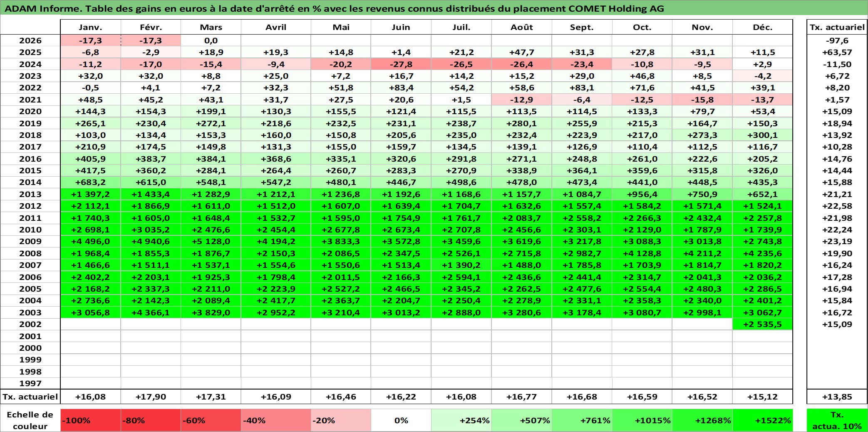Click the +4 366,1 cell in row 2003

(151, 312)
